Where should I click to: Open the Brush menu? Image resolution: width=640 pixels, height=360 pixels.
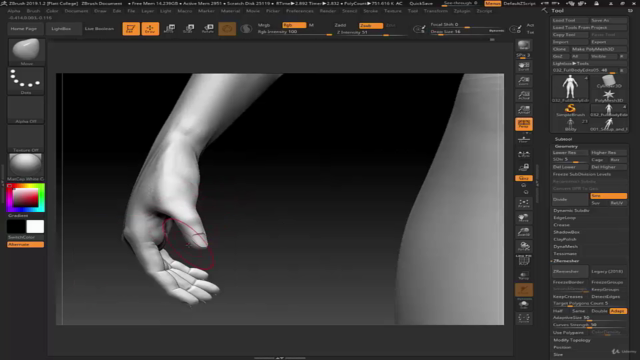pos(33,11)
